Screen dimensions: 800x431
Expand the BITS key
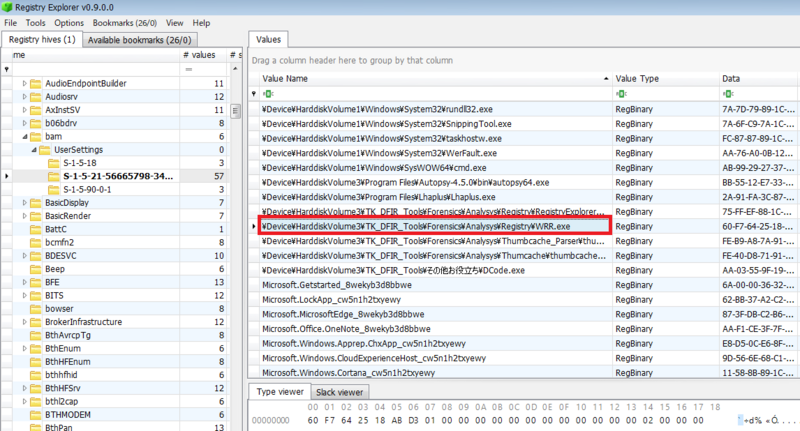24,295
